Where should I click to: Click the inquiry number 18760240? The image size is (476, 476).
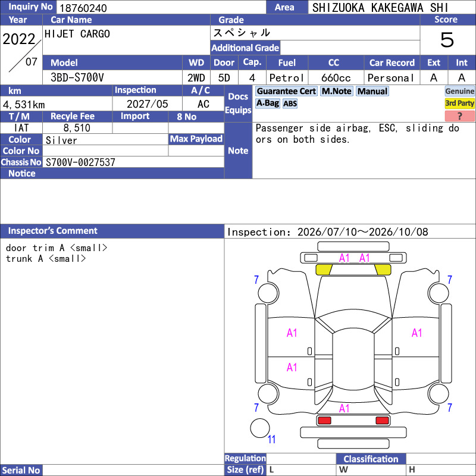coord(83,8)
